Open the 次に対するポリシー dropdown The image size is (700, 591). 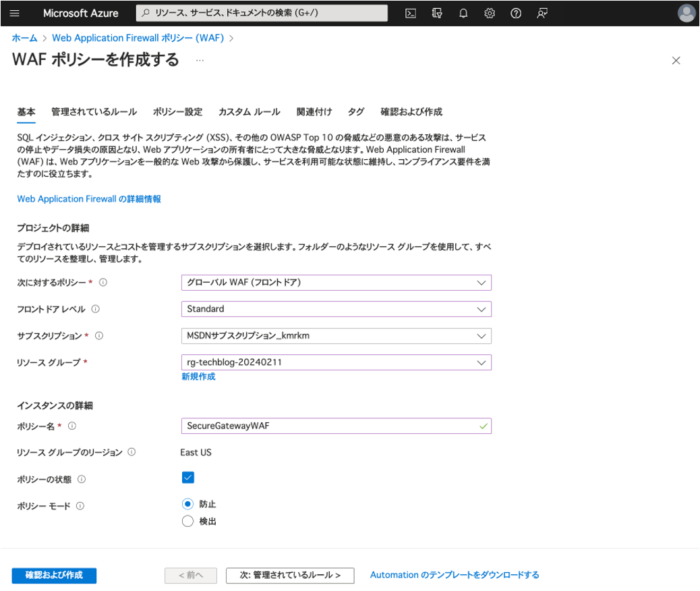(336, 282)
